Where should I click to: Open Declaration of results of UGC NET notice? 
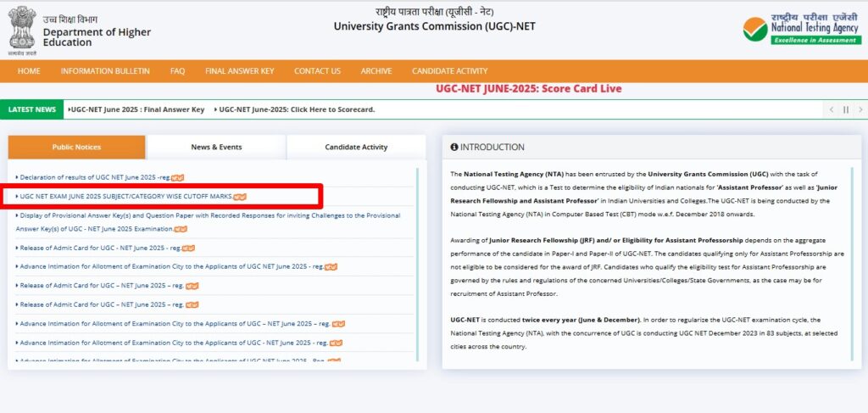[94, 178]
